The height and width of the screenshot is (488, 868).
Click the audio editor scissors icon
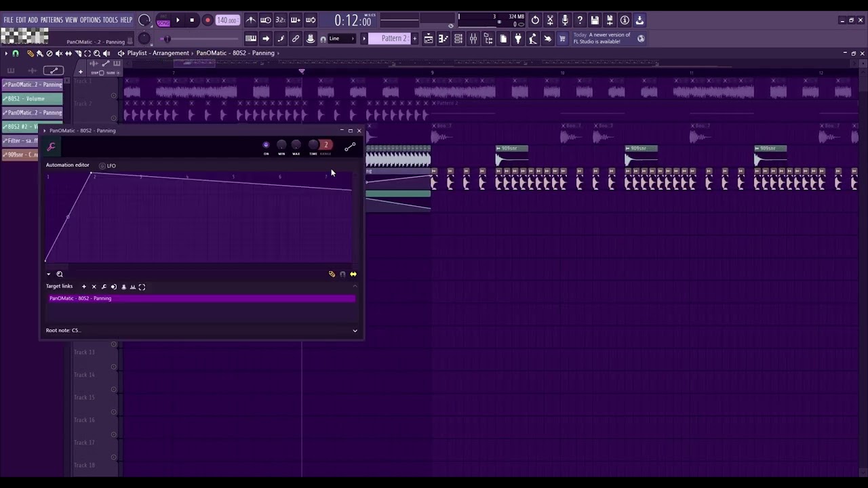click(x=550, y=20)
